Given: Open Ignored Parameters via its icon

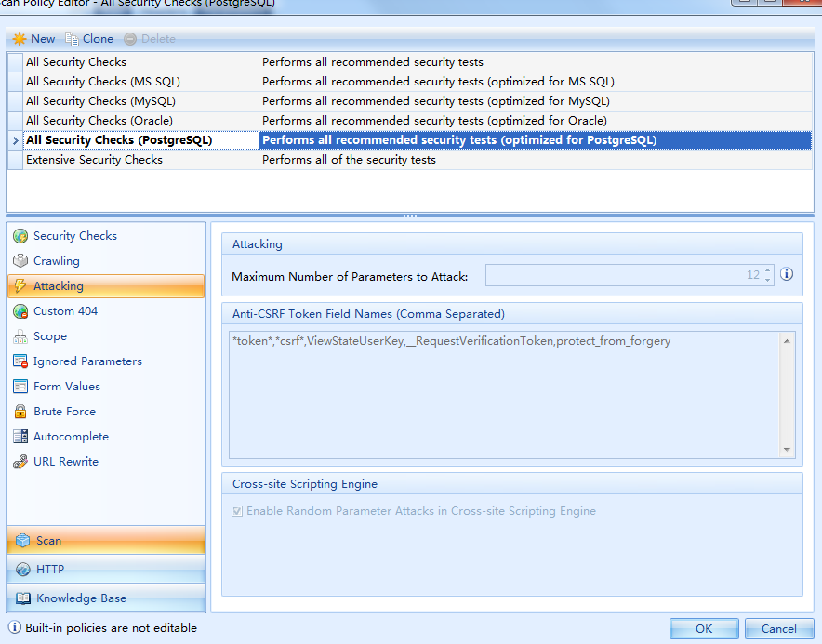Looking at the screenshot, I should (x=20, y=361).
